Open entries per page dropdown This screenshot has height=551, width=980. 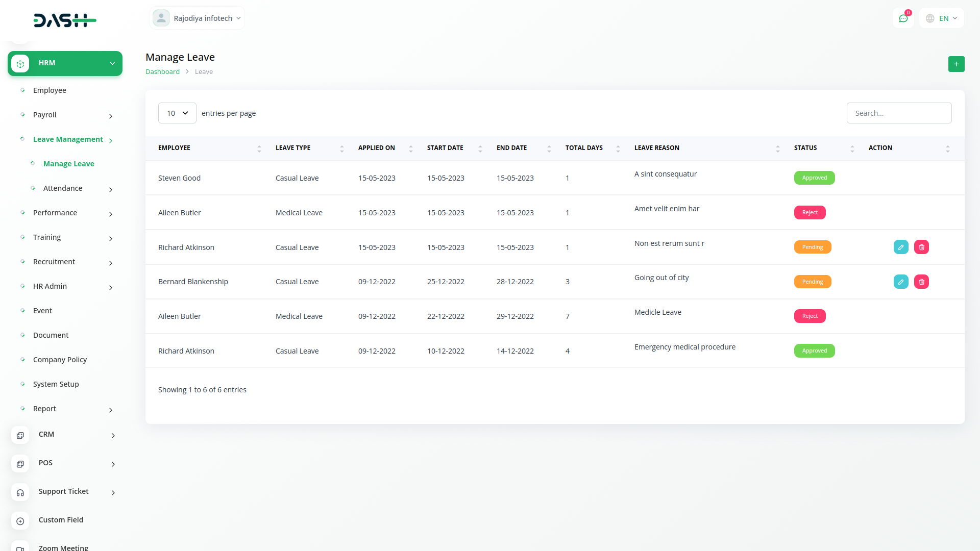pyautogui.click(x=177, y=113)
